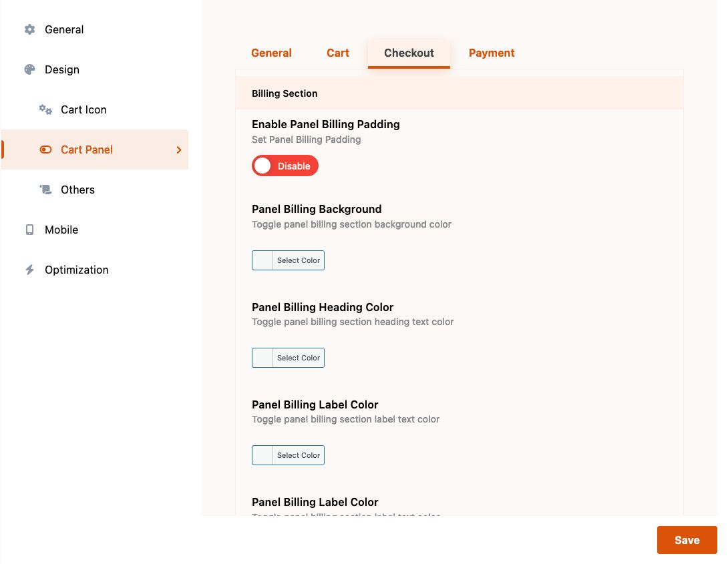Click the 'Enable Panel Billing Padding' heading

(325, 124)
